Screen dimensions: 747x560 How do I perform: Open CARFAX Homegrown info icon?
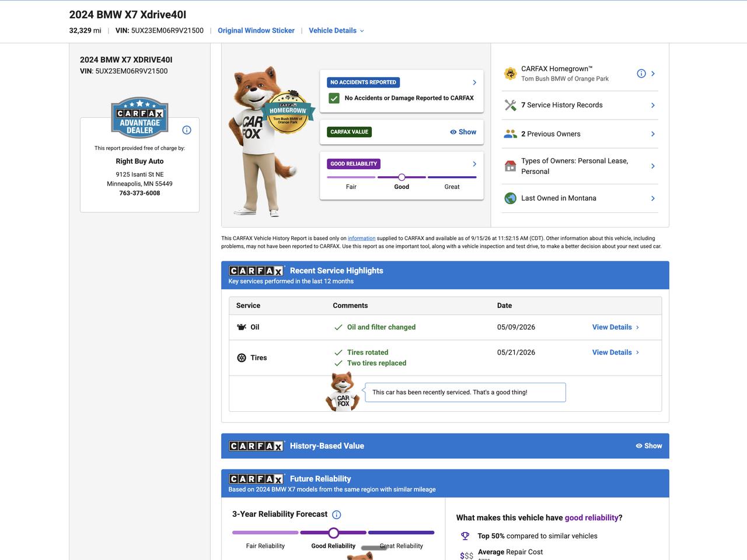click(x=641, y=73)
